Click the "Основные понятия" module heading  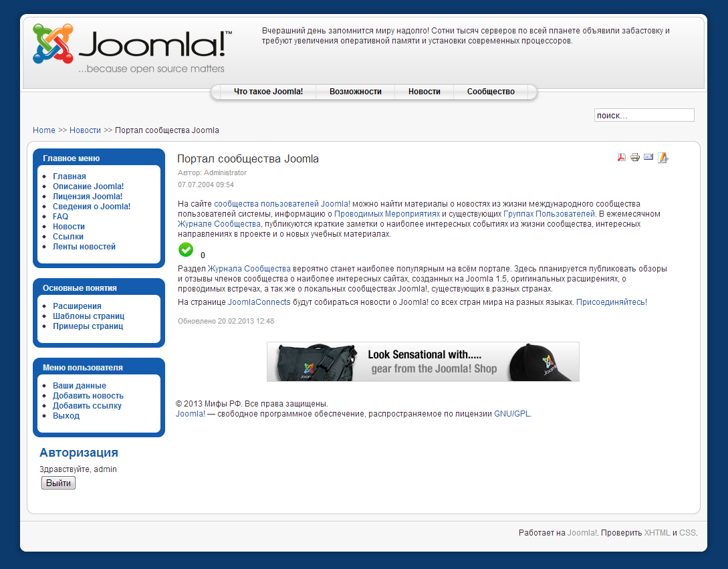coord(80,288)
